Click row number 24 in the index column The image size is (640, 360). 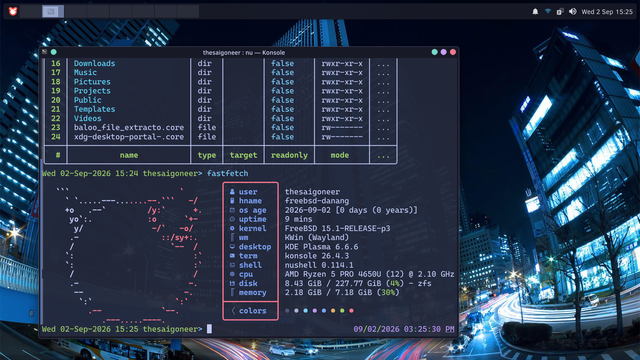[x=56, y=137]
